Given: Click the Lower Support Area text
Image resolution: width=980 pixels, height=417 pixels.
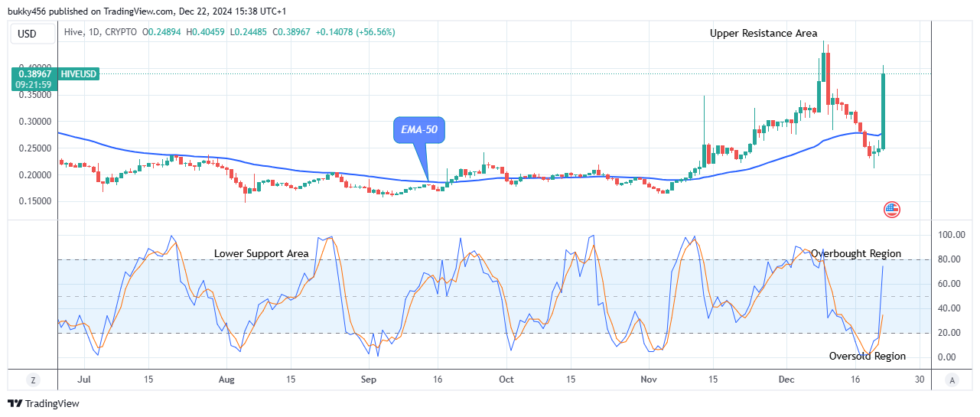Looking at the screenshot, I should click(262, 253).
